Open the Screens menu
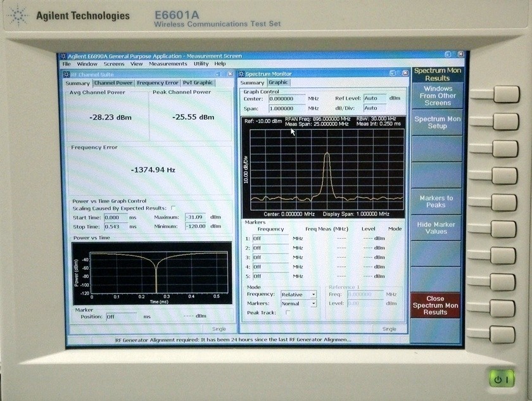The height and width of the screenshot is (401, 532). [115, 63]
